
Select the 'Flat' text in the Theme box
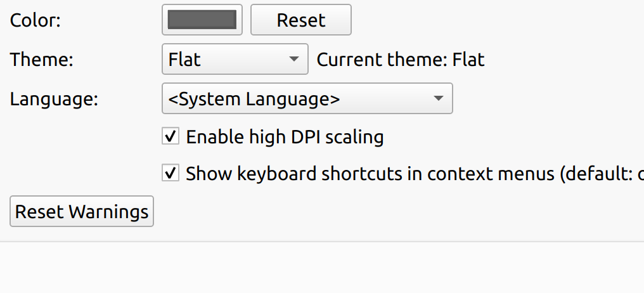[184, 60]
